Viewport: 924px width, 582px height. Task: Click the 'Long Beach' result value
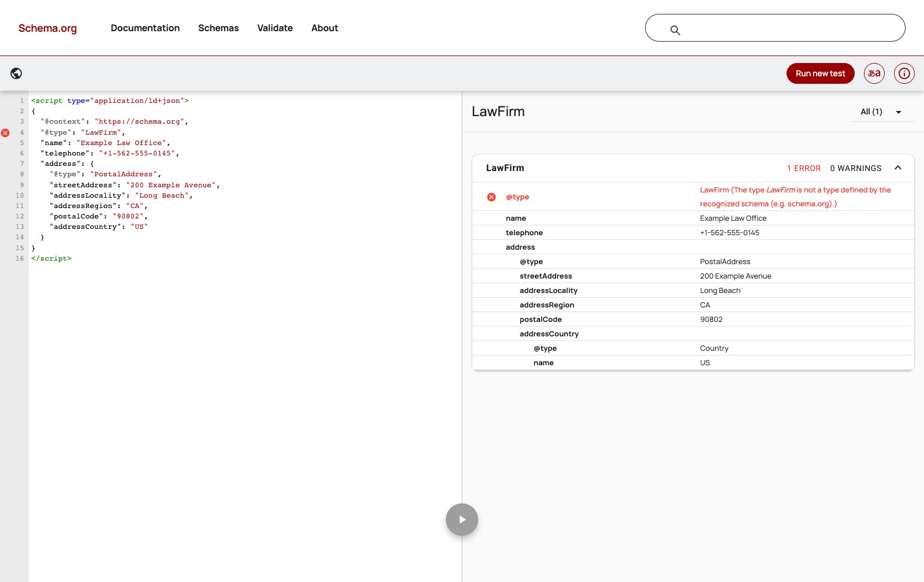point(720,291)
